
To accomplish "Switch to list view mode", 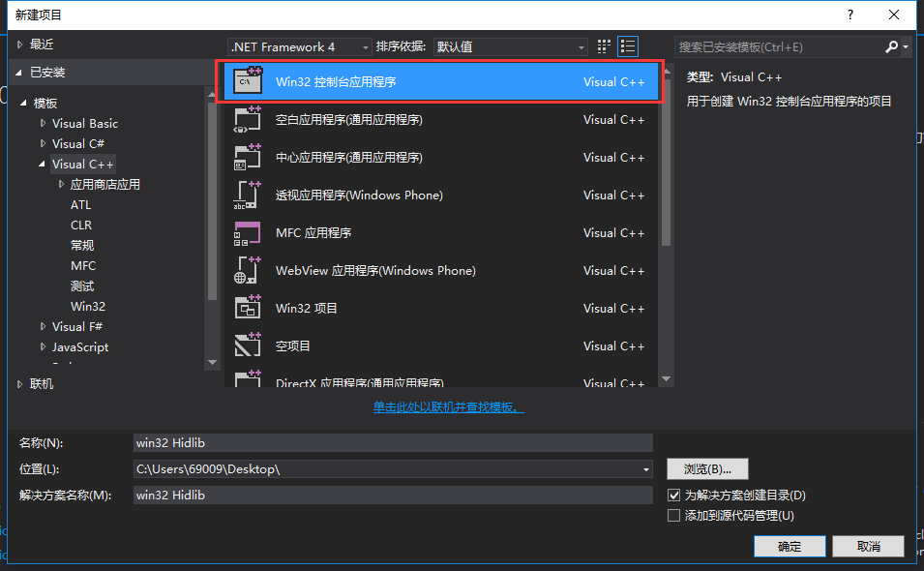I will point(628,46).
